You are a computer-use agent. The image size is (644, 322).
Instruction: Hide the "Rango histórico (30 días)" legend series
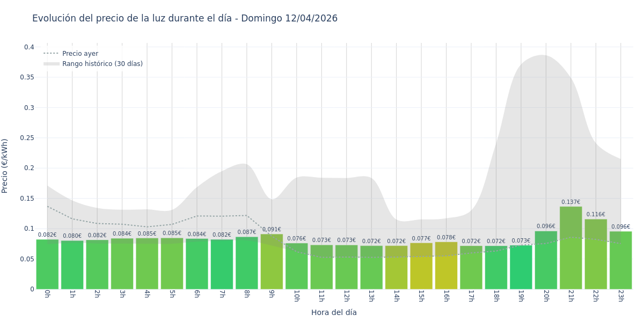[x=102, y=64]
